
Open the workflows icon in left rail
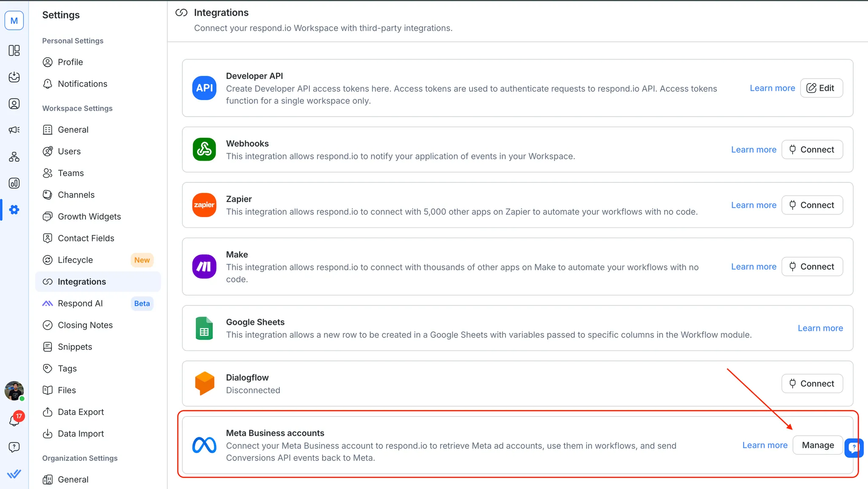coord(14,157)
